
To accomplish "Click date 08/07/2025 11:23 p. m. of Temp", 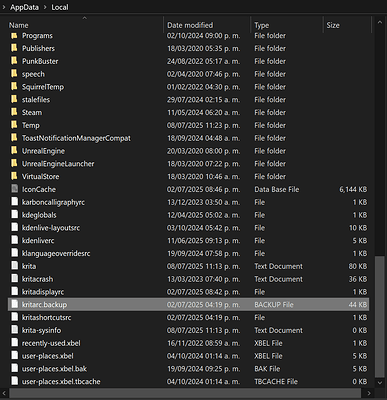I will pos(203,125).
